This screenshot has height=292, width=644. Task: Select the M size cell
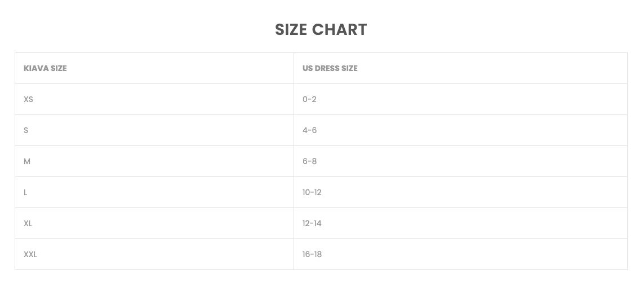click(x=27, y=161)
